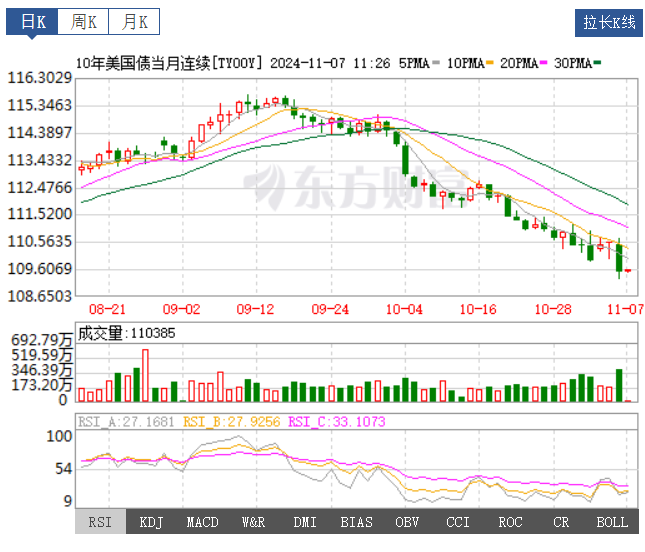The width and height of the screenshot is (645, 552).
Task: Click the 拉长K线 button
Action: click(609, 23)
